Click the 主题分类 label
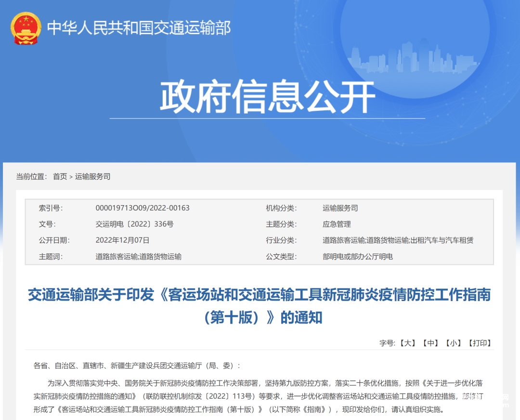This screenshot has width=520, height=420. (x=281, y=224)
